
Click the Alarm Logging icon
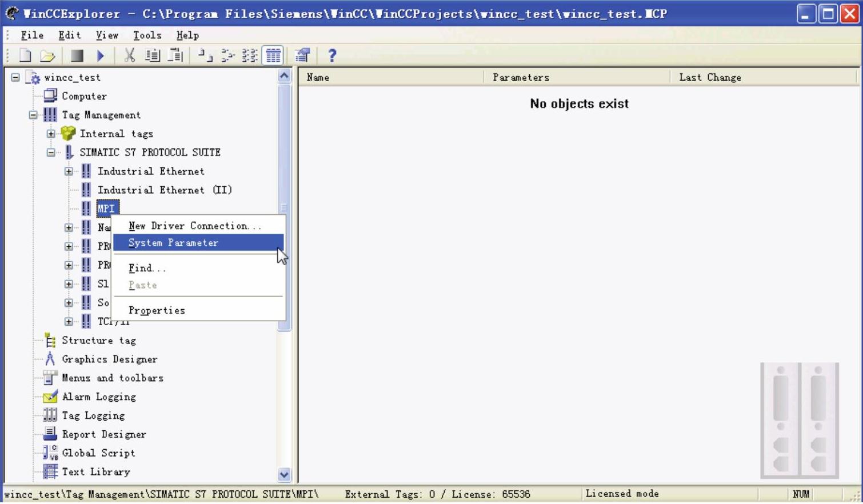click(50, 397)
